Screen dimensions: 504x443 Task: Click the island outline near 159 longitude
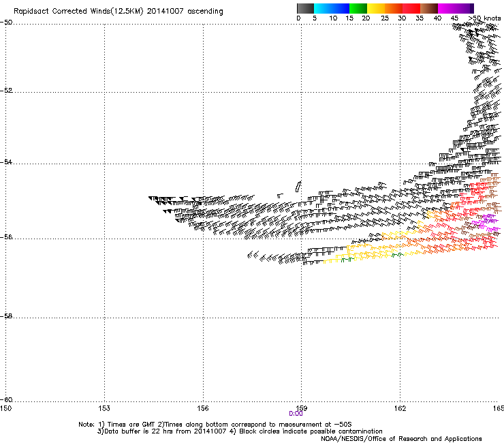[x=298, y=187]
